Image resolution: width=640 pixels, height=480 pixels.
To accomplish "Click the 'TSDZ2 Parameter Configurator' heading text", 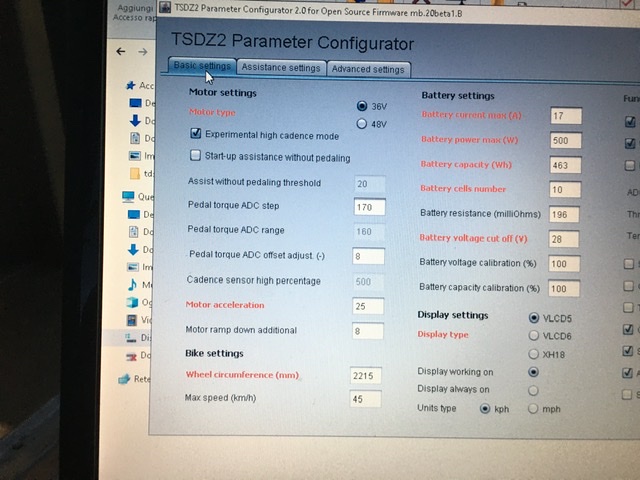I will [x=292, y=42].
